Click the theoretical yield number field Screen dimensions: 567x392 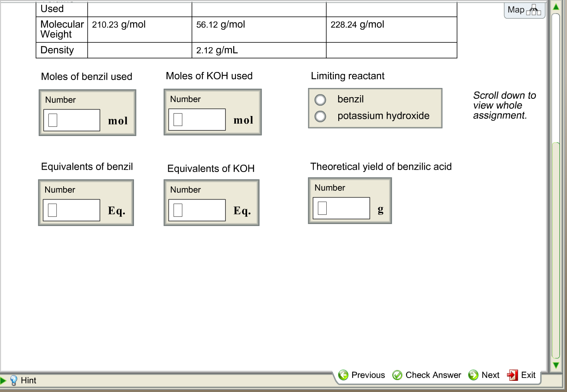[341, 208]
